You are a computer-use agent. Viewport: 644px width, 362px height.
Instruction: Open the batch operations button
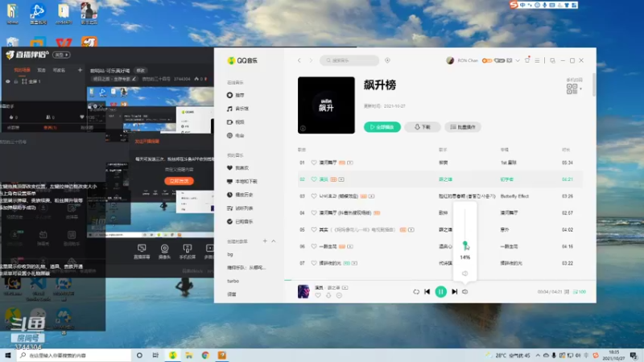[463, 127]
